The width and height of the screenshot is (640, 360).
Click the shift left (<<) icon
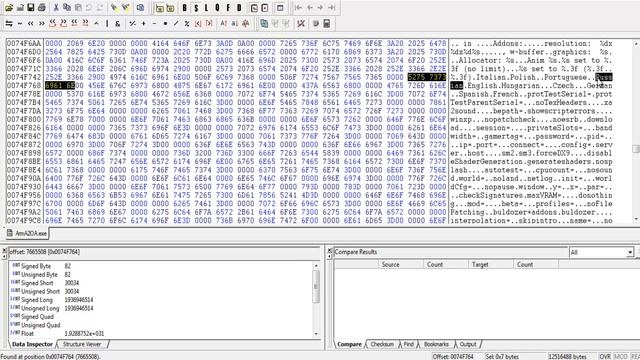[31, 24]
